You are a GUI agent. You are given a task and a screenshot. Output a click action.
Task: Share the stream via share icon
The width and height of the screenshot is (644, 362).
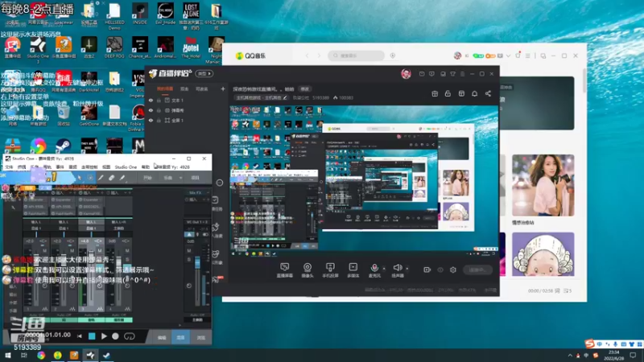pyautogui.click(x=488, y=93)
